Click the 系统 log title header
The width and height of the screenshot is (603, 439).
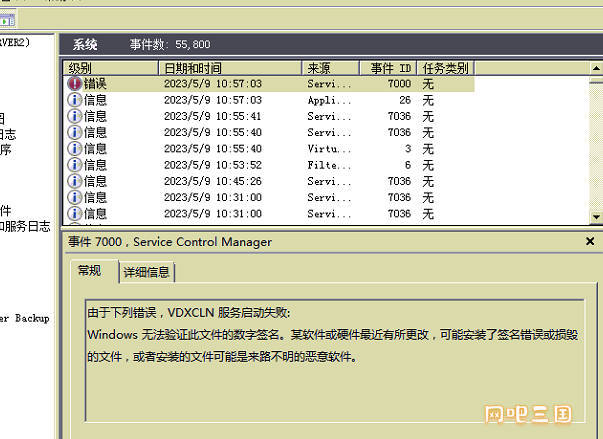85,45
